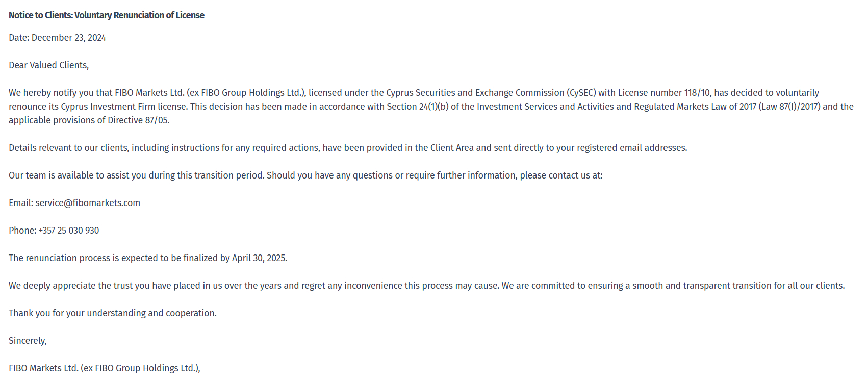This screenshot has height=382, width=868.
Task: Click the 'Phone:' label
Action: [x=22, y=231]
